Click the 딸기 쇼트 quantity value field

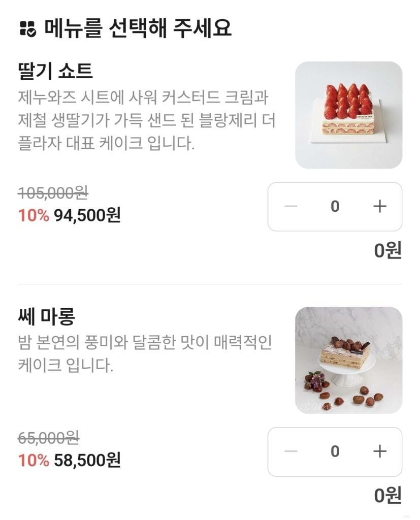coord(335,207)
